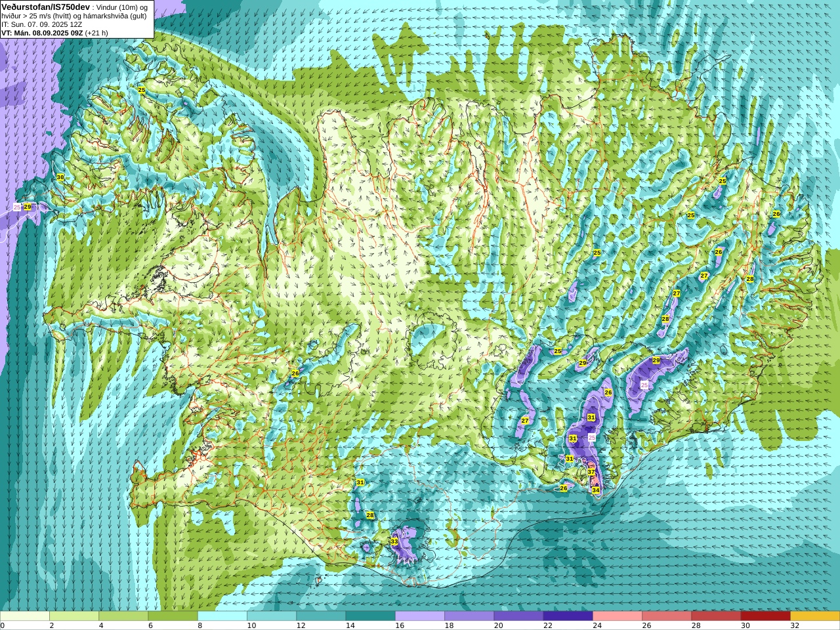
Task: Select the 2–4 m/s light green legend swatch
Action: (74, 616)
